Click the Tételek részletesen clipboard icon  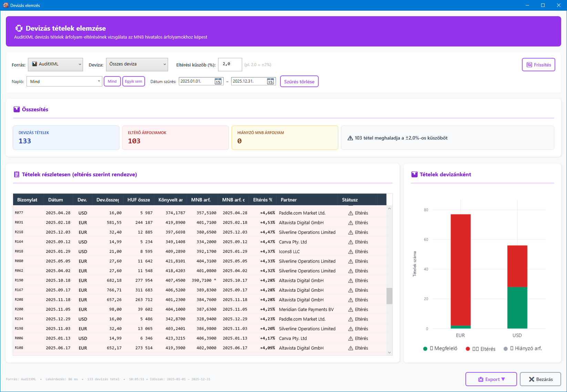coord(17,175)
